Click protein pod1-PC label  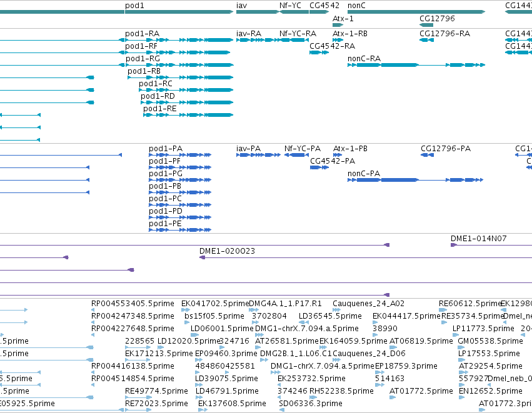click(x=165, y=199)
